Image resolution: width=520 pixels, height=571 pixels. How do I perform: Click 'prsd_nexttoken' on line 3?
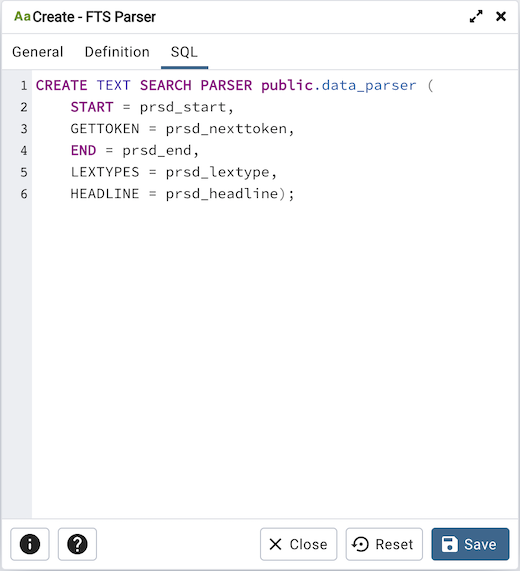point(226,129)
